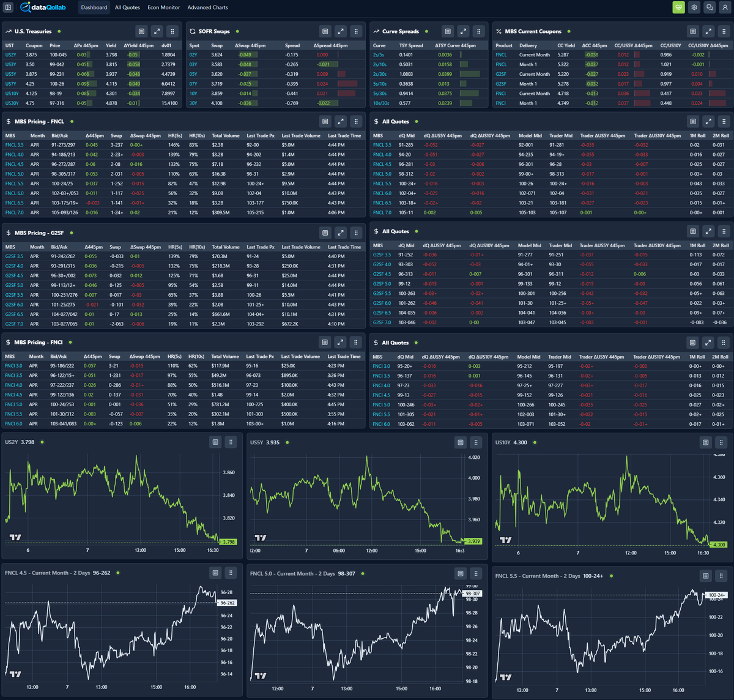Expand MBS Pricing - FNCI panel to fullscreen
Screen dimensions: 734x700
pyautogui.click(x=341, y=342)
